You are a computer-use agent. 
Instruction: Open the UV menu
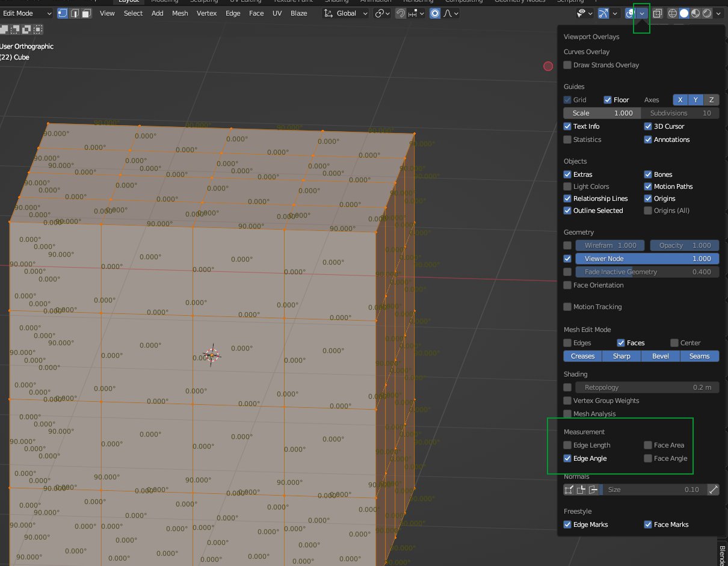click(x=277, y=13)
